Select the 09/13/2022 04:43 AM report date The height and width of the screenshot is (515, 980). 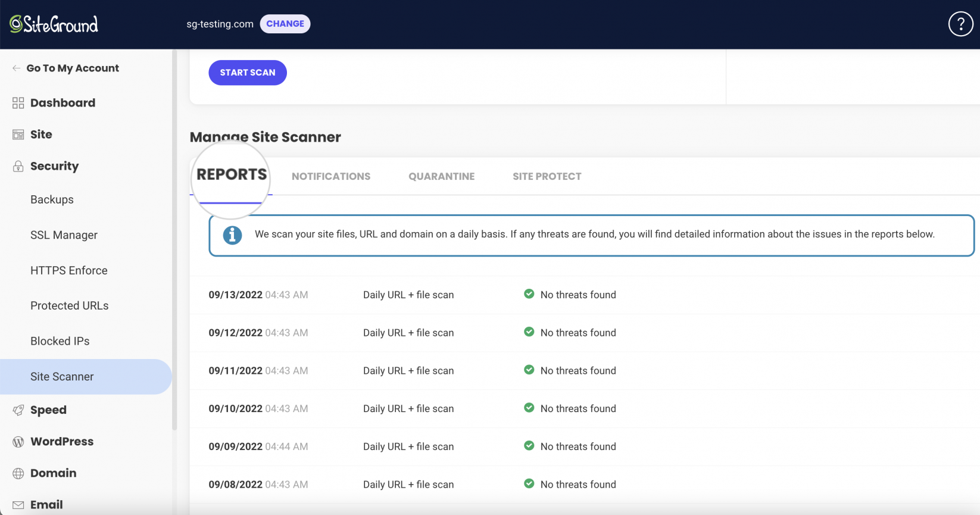(x=258, y=295)
